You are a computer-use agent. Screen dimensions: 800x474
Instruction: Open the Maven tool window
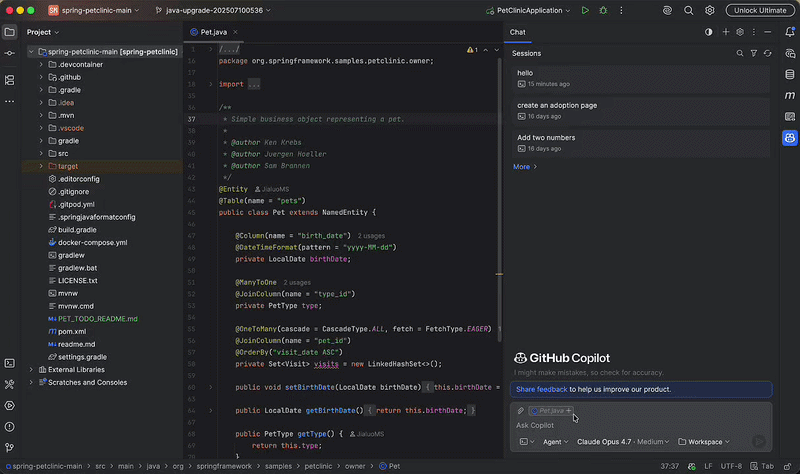[x=790, y=95]
